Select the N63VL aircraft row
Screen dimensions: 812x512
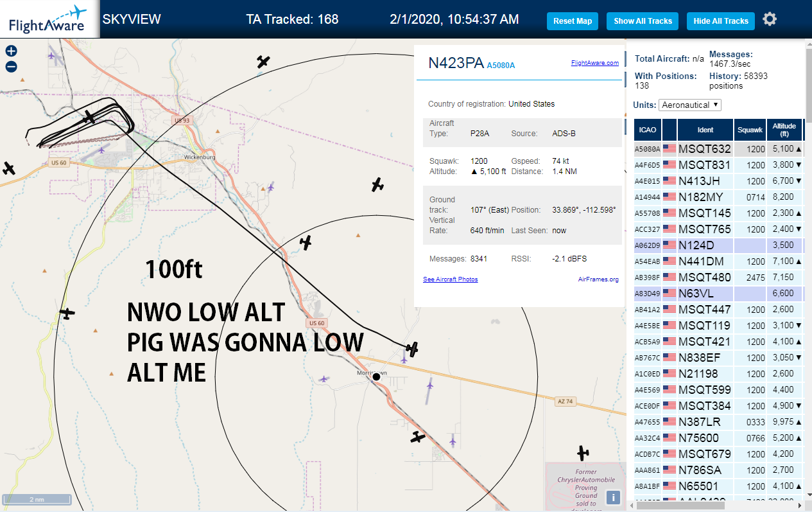718,294
